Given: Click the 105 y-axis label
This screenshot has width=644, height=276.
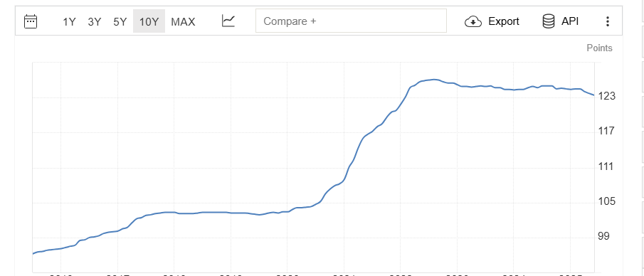Looking at the screenshot, I should coord(606,201).
